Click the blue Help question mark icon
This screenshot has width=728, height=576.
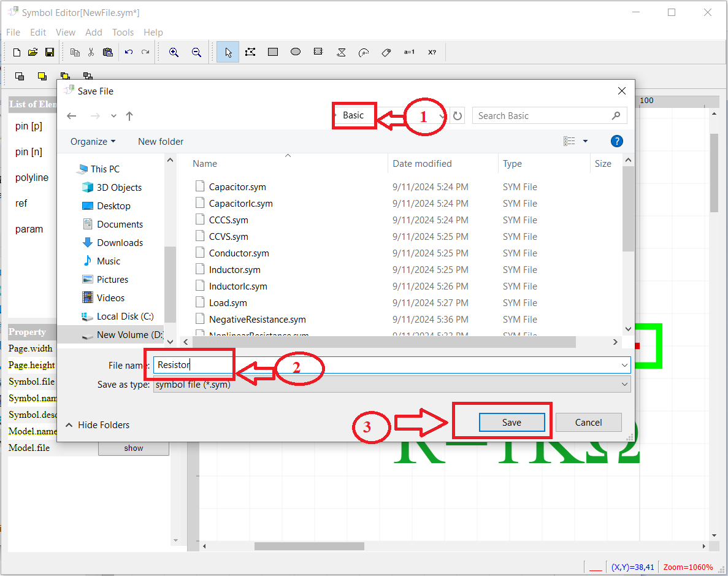click(x=616, y=141)
